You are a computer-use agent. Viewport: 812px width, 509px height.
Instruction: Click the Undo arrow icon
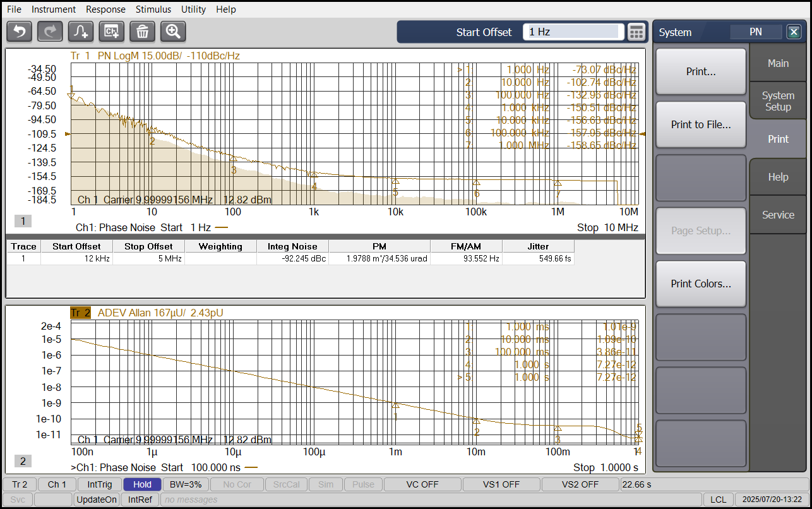tap(20, 31)
